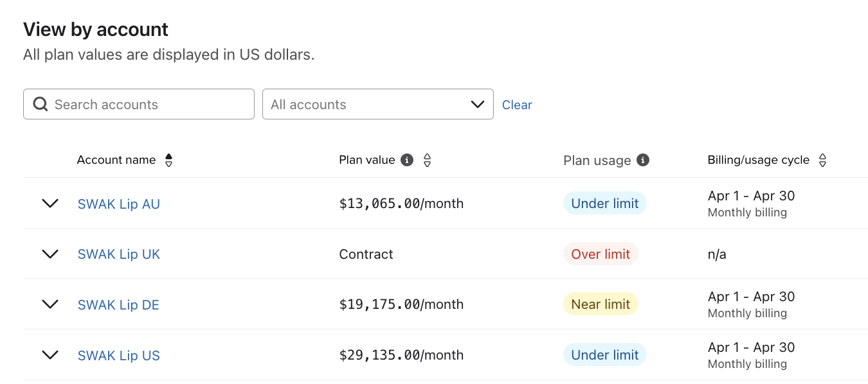Expand the SWAK Lip UK row
Viewport: 868px width, 384px height.
(50, 254)
